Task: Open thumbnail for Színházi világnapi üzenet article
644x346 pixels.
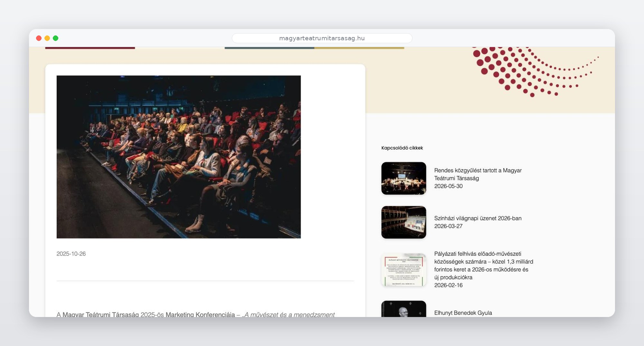Action: pyautogui.click(x=404, y=222)
